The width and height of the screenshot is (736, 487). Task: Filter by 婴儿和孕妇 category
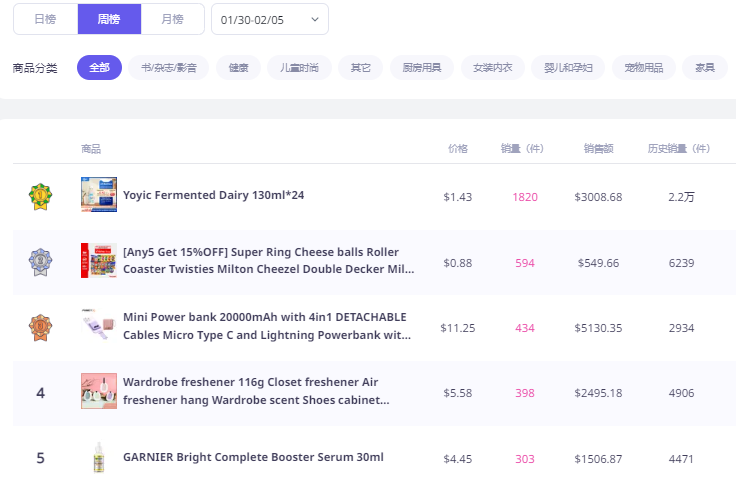click(x=568, y=68)
